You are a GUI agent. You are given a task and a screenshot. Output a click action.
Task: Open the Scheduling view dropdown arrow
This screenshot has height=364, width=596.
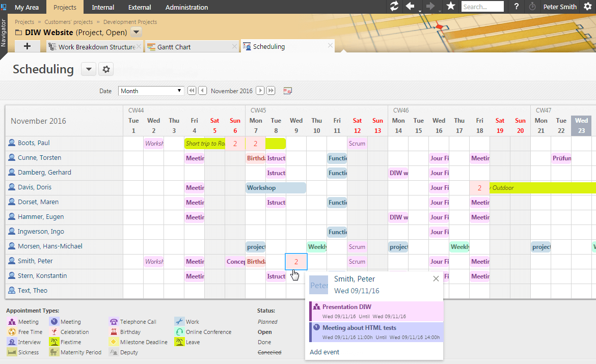pyautogui.click(x=89, y=69)
